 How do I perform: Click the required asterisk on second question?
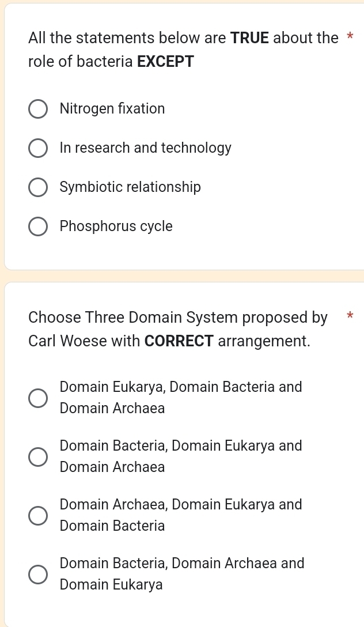[x=350, y=315]
